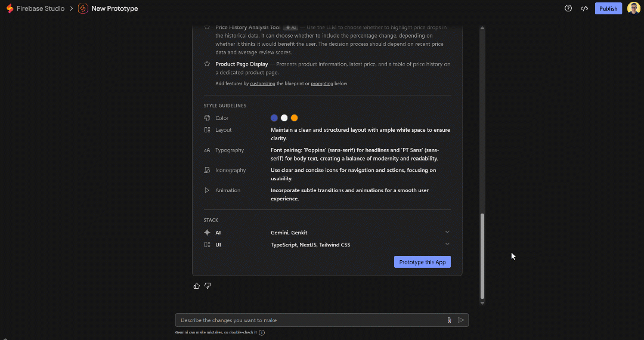This screenshot has height=340, width=644.
Task: Expand the UI stack row chevron
Action: click(x=447, y=244)
